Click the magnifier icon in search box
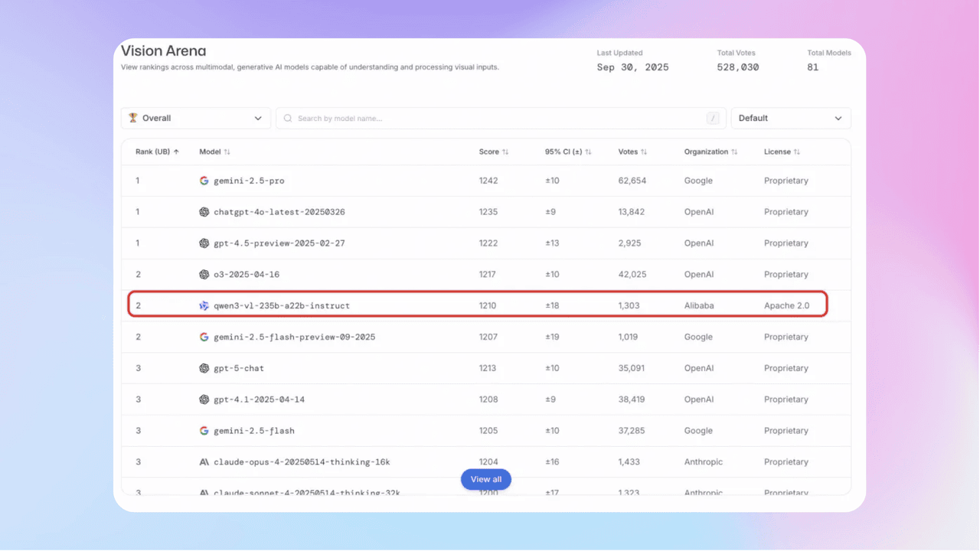This screenshot has width=980, height=551. pos(288,119)
